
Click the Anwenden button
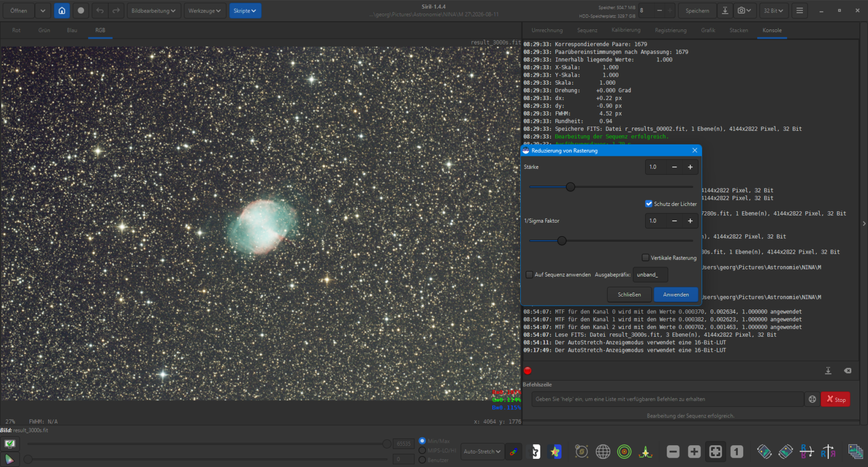coord(676,294)
